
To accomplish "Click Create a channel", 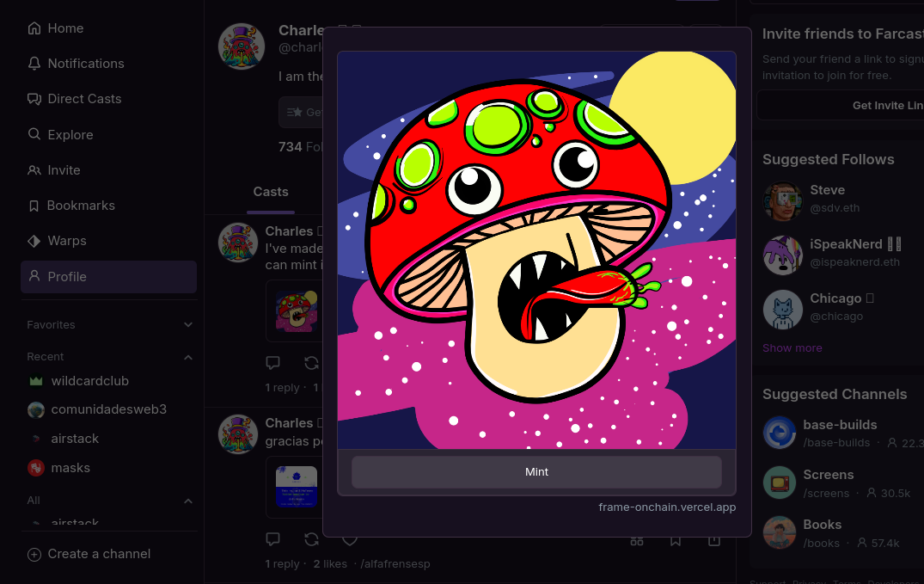I will click(x=89, y=554).
